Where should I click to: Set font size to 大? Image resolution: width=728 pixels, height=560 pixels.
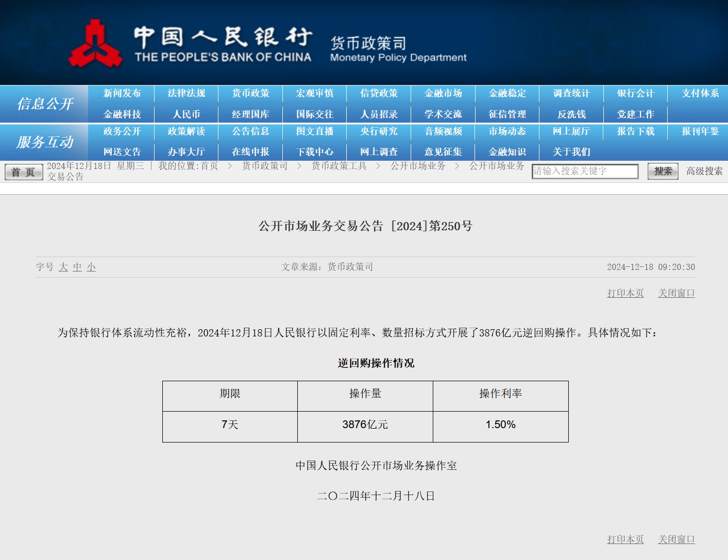click(x=63, y=267)
